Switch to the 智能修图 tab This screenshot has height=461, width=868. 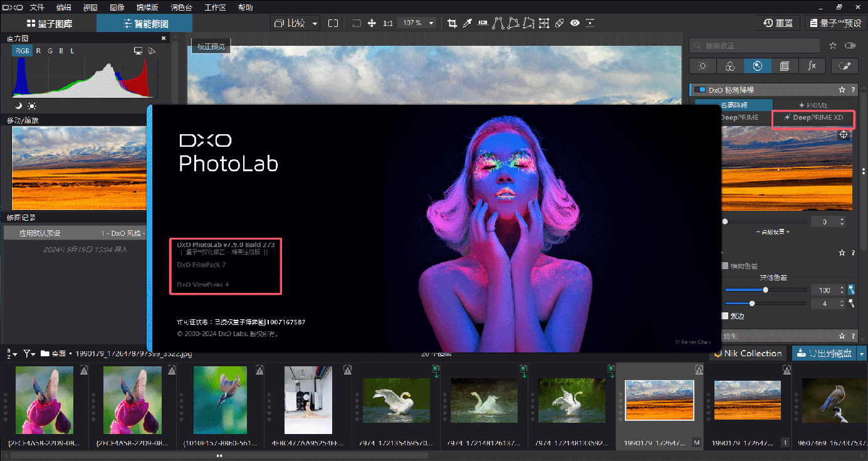coord(145,23)
